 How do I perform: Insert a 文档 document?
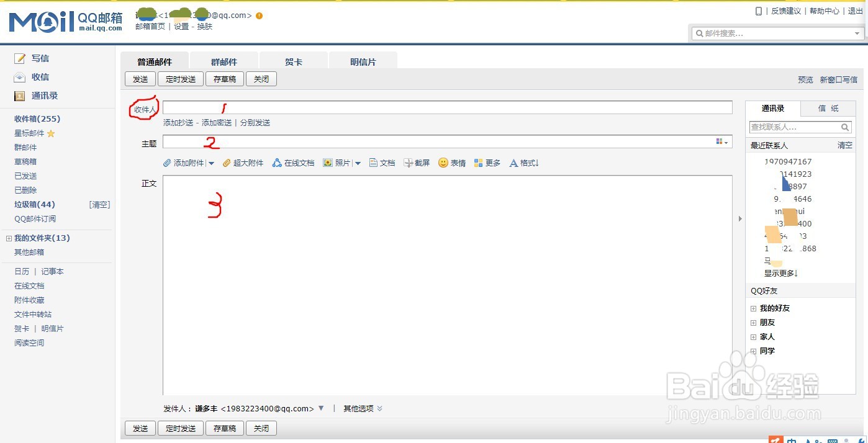pos(382,163)
